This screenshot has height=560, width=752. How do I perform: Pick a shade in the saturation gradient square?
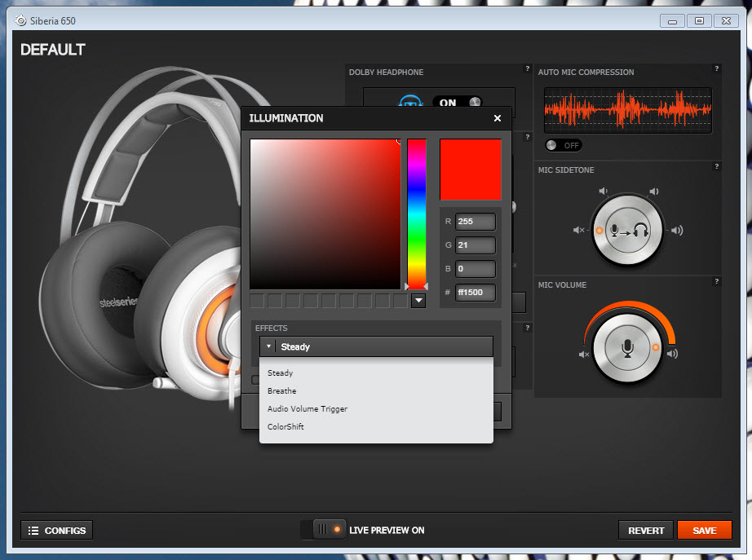325,214
